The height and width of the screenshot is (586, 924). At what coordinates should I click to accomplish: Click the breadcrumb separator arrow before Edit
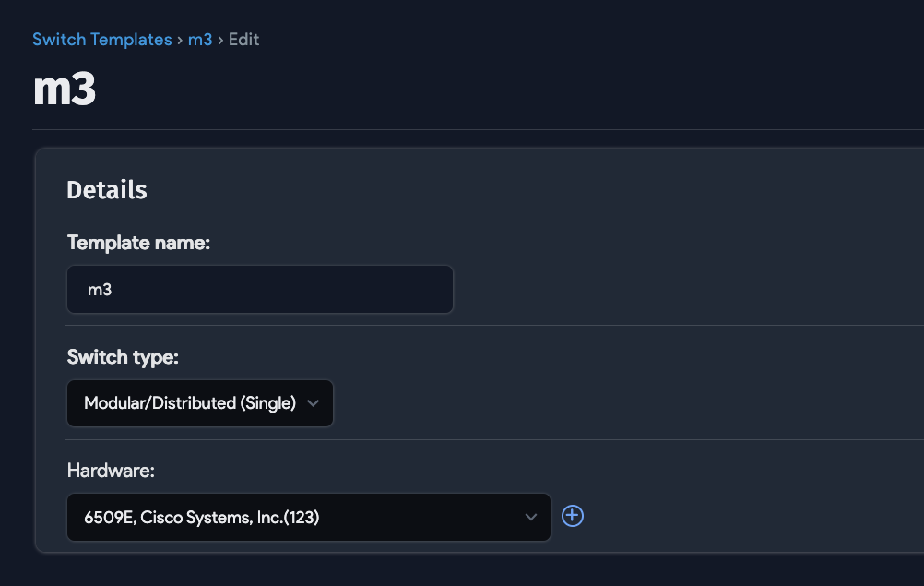220,40
